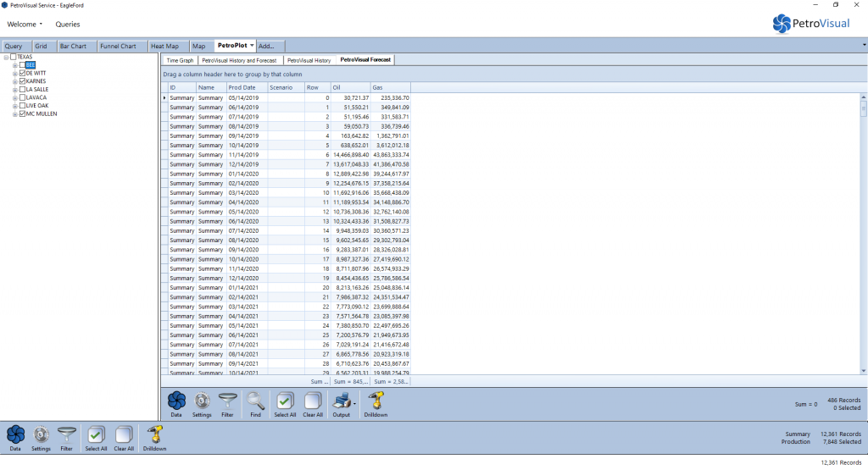This screenshot has height=470, width=868.
Task: Switch to the Heat Map tab
Action: [164, 46]
